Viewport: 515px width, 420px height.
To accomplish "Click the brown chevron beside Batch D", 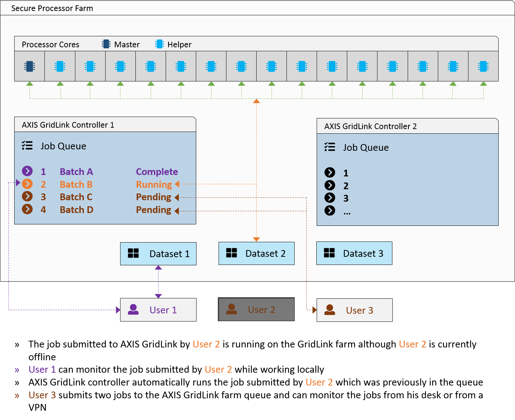I will point(27,209).
